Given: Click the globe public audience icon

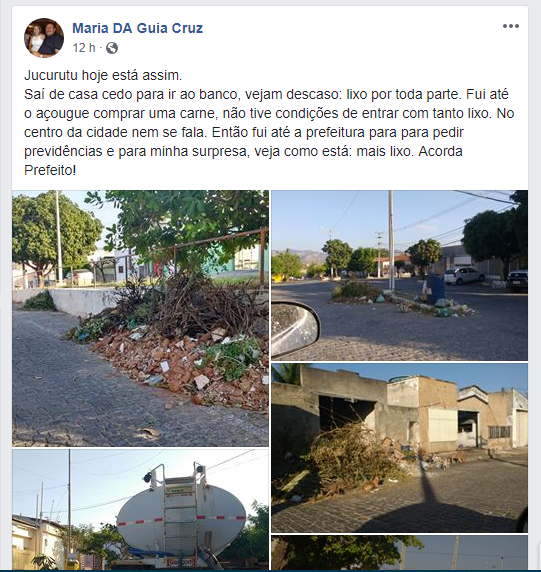Looking at the screenshot, I should pos(112,48).
